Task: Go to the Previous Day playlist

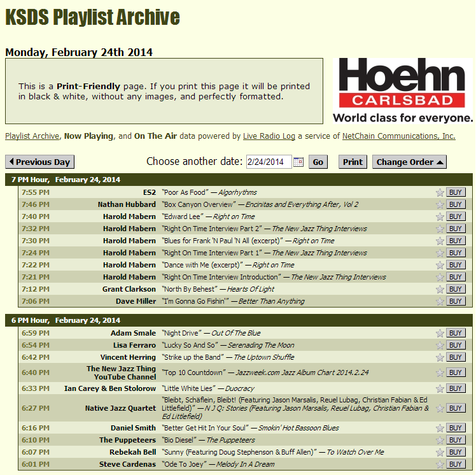Action: pyautogui.click(x=39, y=162)
